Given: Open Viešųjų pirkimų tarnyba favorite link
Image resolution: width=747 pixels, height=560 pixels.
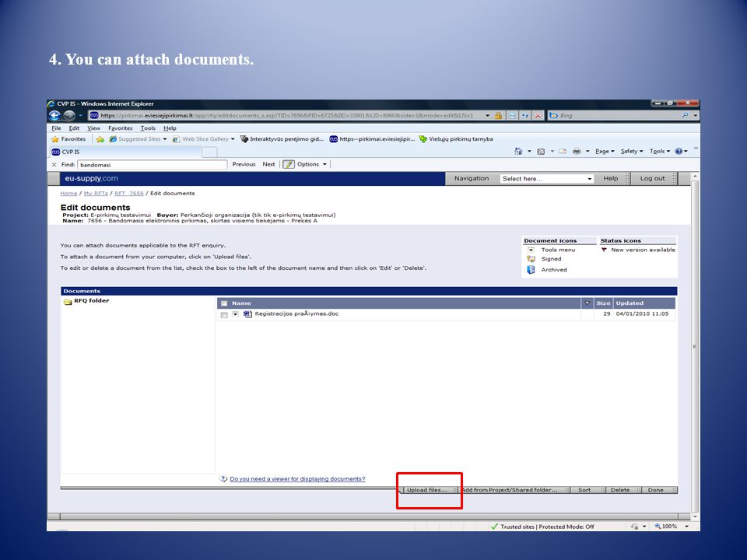Looking at the screenshot, I should coord(456,139).
